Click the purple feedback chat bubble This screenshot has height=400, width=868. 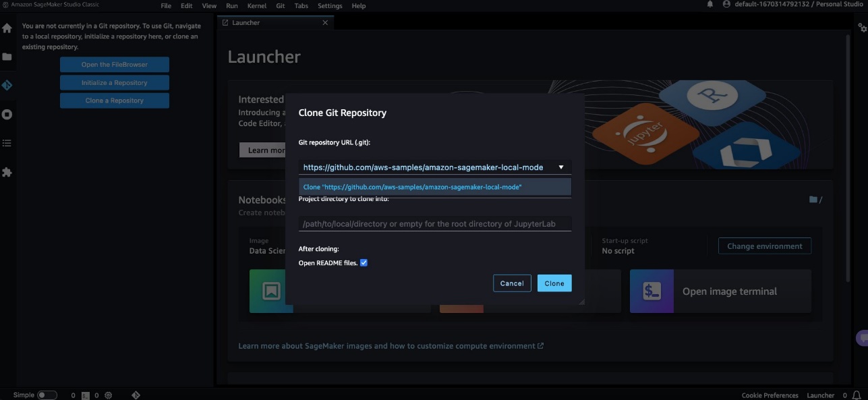[862, 338]
